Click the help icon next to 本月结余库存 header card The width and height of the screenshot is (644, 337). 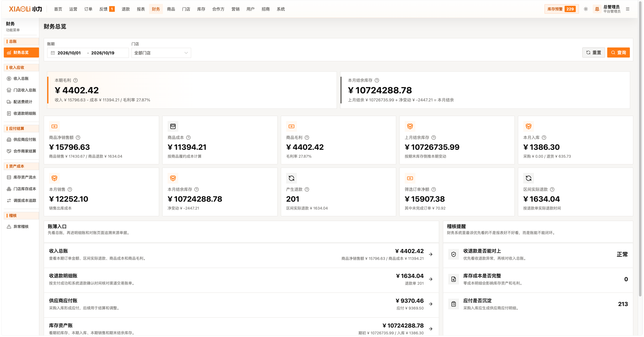click(x=377, y=80)
